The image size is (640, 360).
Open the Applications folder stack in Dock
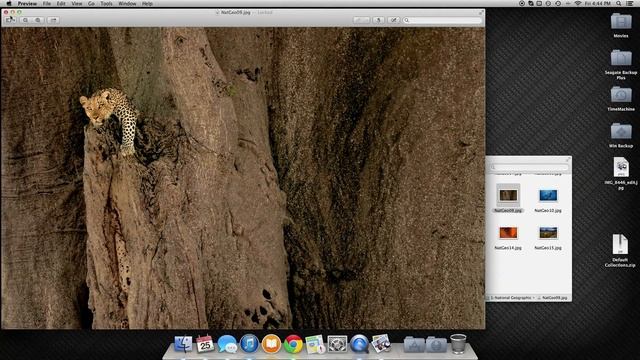tap(414, 344)
